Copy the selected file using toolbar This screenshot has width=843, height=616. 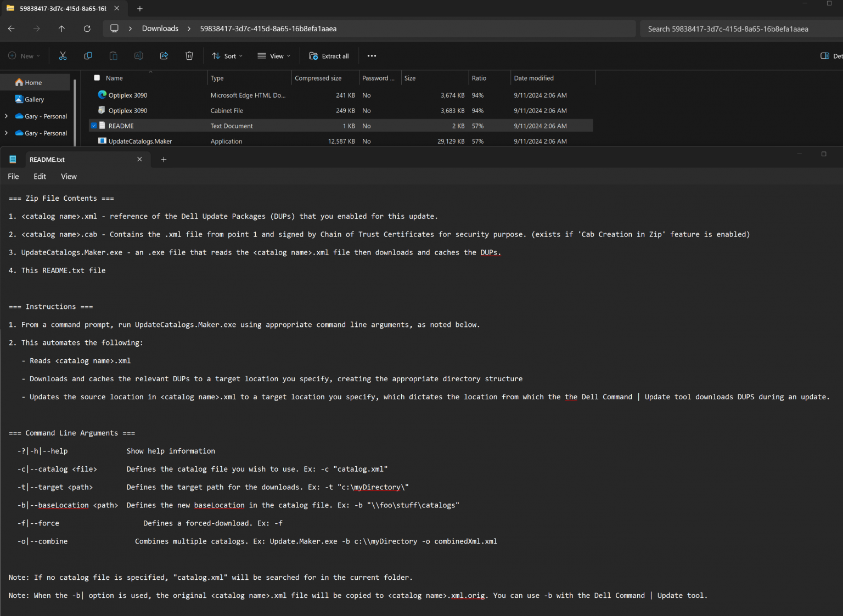(x=88, y=55)
